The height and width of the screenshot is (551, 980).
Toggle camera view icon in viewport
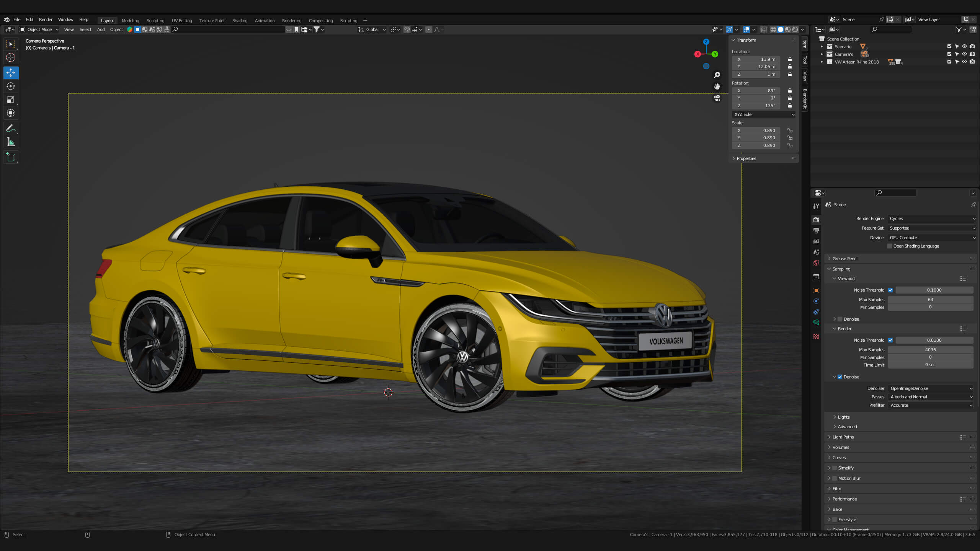point(717,98)
